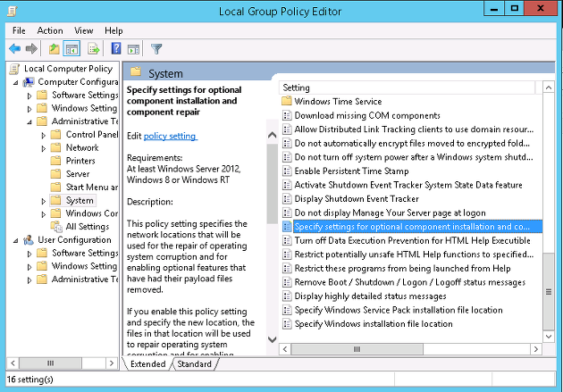Select Allow Distributed Link Tracking clients setting
The image size is (563, 392).
414,129
